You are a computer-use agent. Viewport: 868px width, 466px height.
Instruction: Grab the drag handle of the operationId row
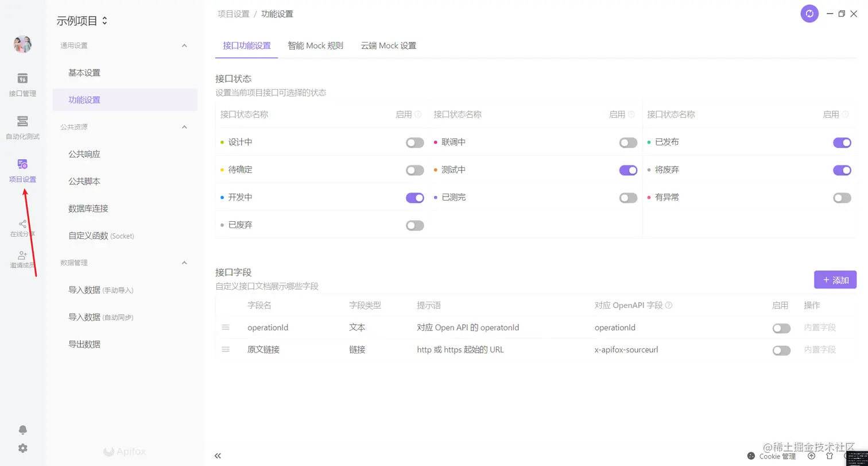(226, 328)
